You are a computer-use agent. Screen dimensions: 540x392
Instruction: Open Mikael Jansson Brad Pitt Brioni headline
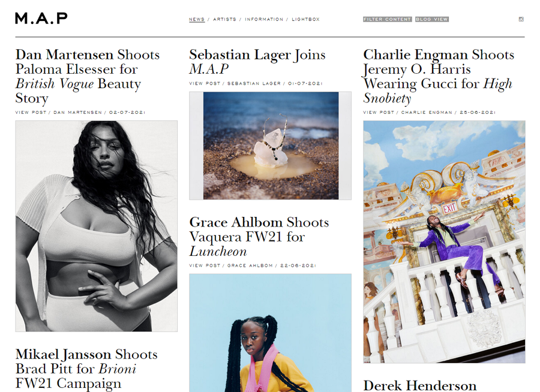pos(86,369)
